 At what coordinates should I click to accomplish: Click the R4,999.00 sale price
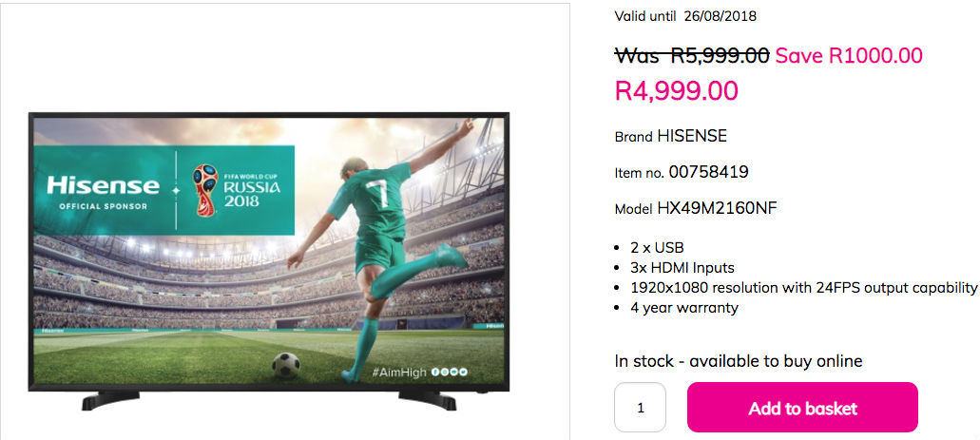pos(677,90)
